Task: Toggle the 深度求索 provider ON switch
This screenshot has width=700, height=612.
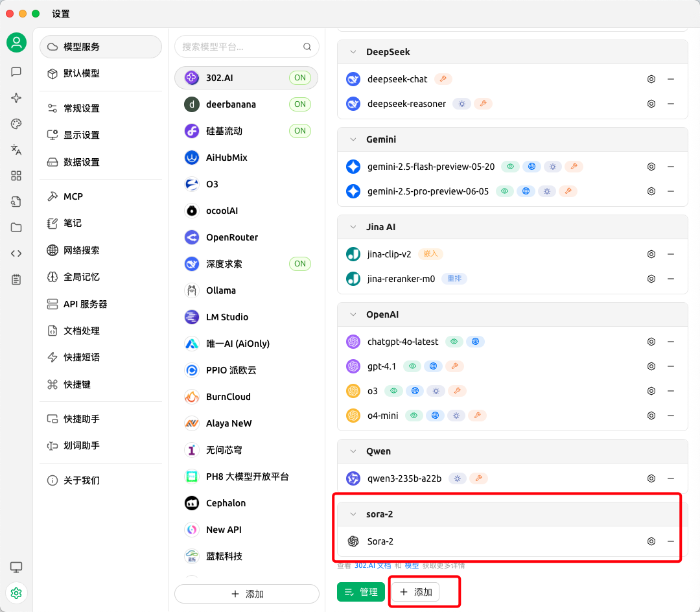Action: (x=299, y=264)
